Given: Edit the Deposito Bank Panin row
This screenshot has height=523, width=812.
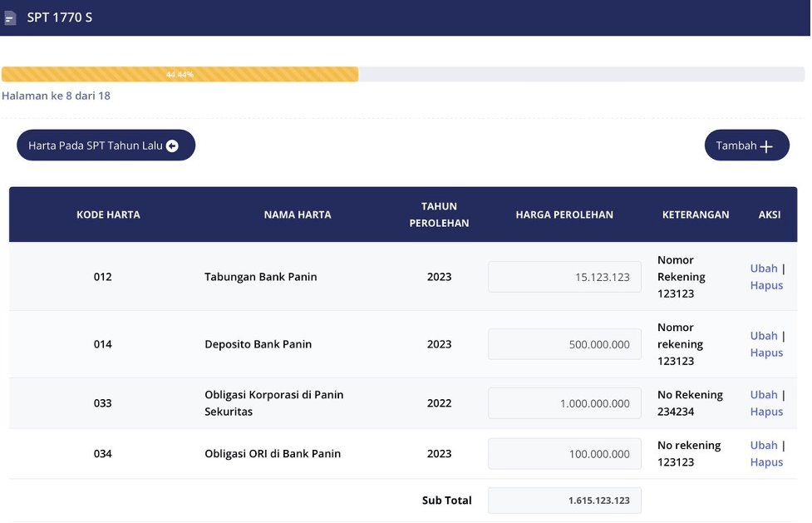Looking at the screenshot, I should (764, 336).
